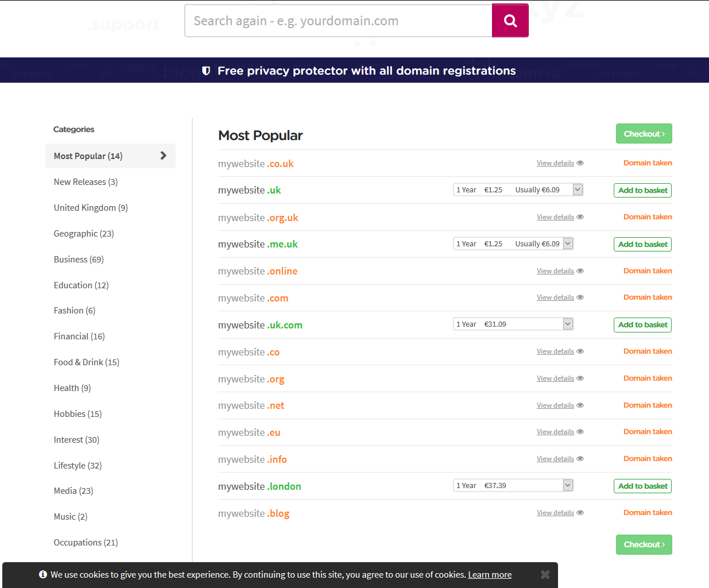The width and height of the screenshot is (709, 588).
Task: View details for mywebsite.net
Action: (x=555, y=405)
